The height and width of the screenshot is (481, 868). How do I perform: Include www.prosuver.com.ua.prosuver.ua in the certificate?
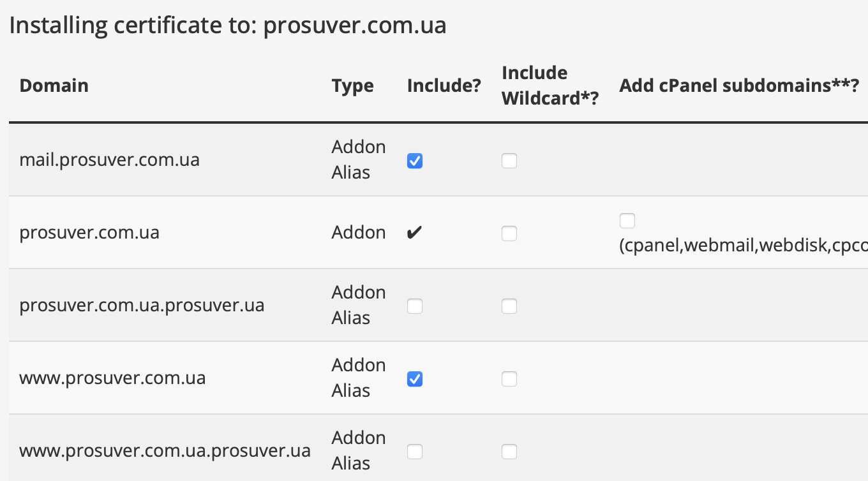415,452
